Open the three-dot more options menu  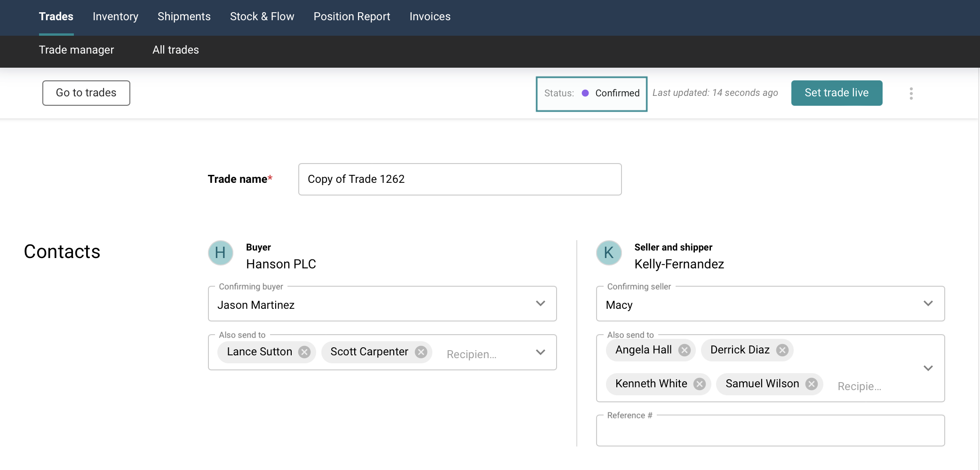coord(911,93)
